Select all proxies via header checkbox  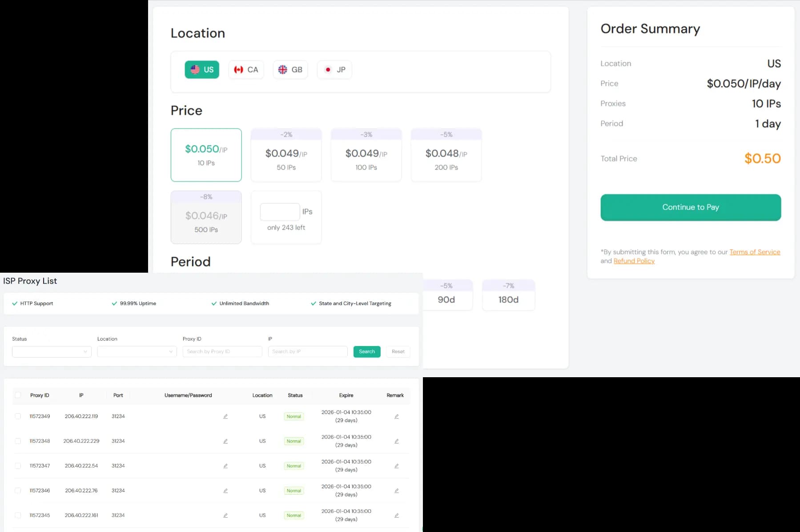pyautogui.click(x=18, y=395)
